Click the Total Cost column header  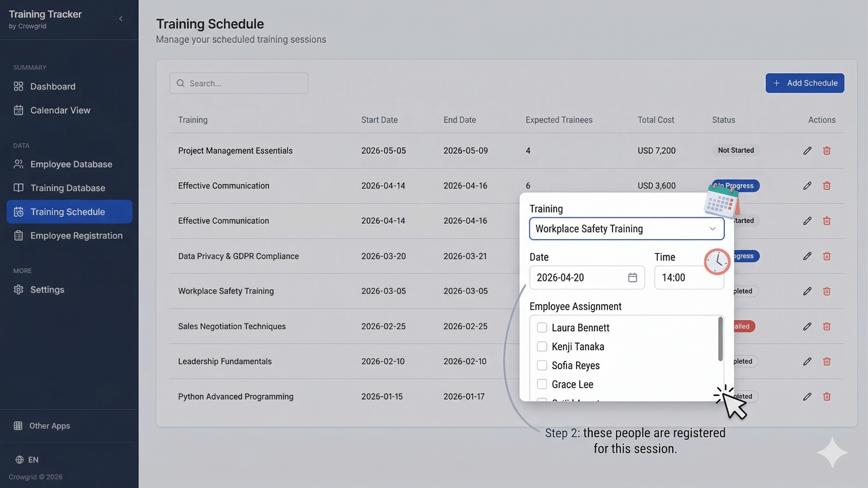coord(656,120)
